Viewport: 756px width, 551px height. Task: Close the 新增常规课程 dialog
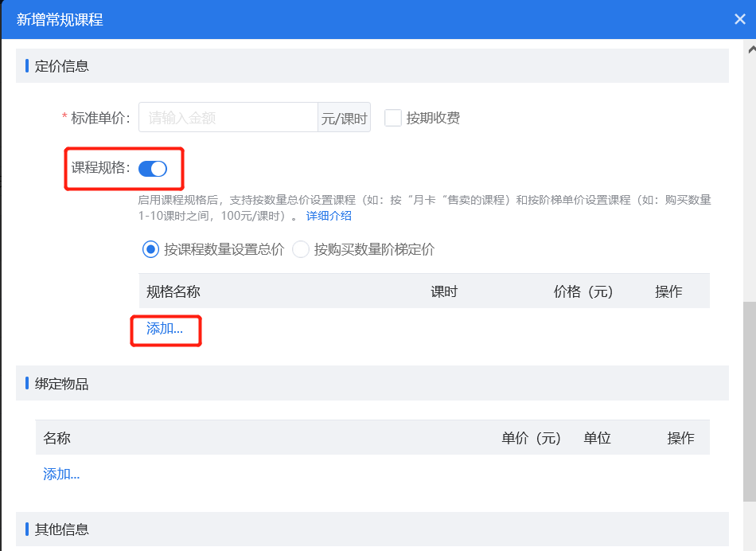click(739, 18)
